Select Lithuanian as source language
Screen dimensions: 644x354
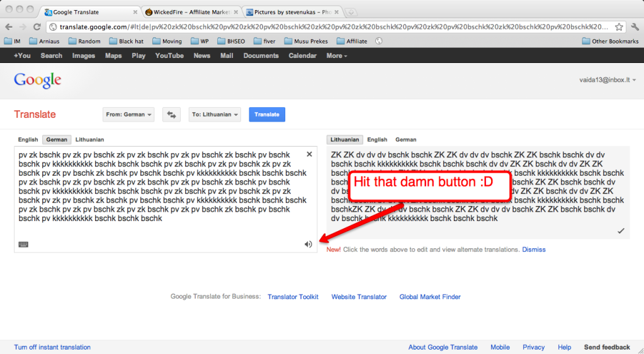point(89,140)
